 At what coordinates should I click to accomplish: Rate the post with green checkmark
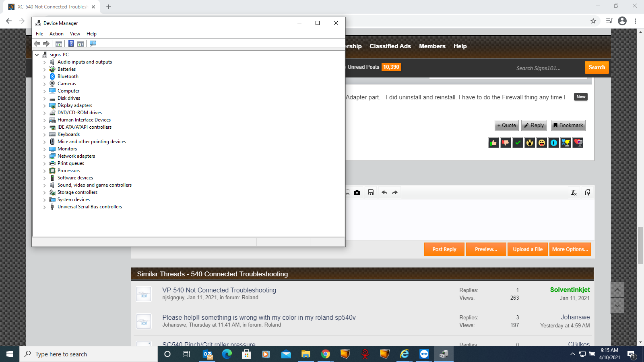pos(518,143)
